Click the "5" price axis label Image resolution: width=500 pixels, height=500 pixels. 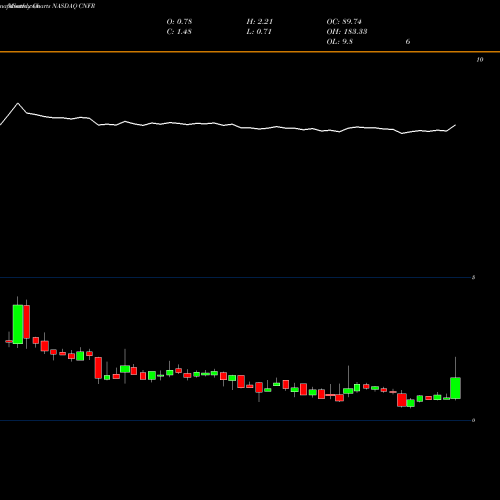point(473,277)
